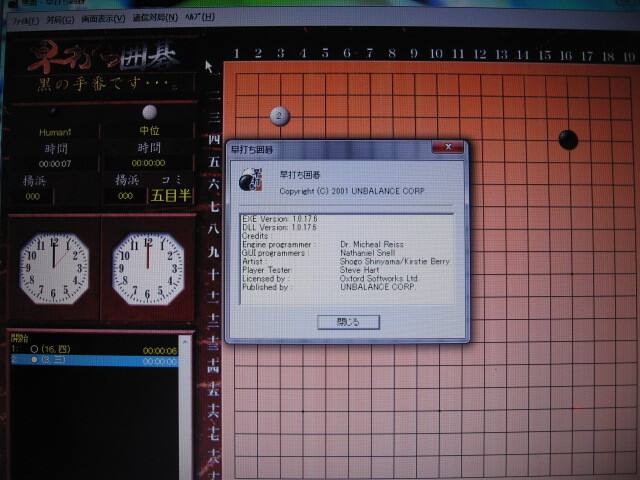Click the 黒の手番です status message
The width and height of the screenshot is (640, 480).
tap(107, 84)
